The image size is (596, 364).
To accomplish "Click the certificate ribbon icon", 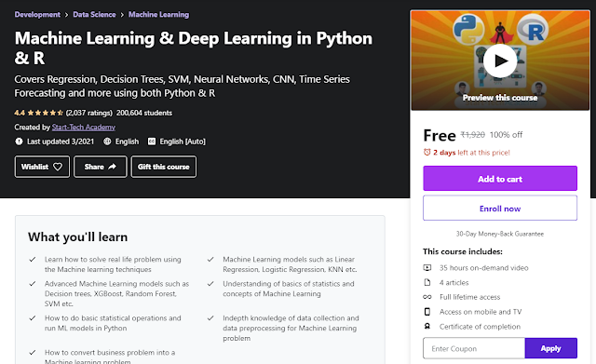I will 427,327.
